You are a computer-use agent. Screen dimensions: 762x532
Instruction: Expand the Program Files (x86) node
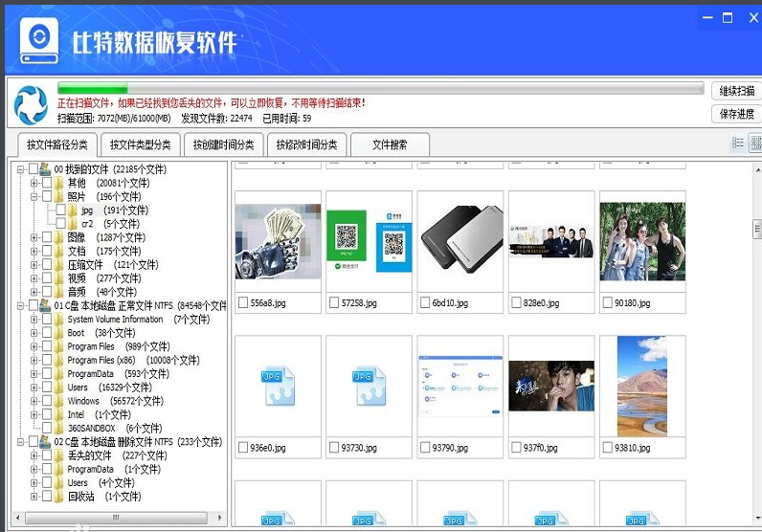[x=34, y=361]
